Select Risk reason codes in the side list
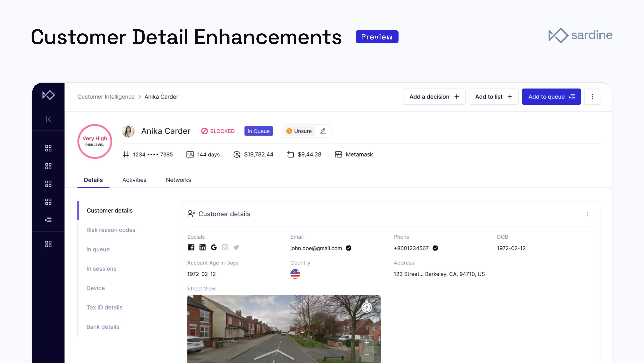 pos(111,230)
